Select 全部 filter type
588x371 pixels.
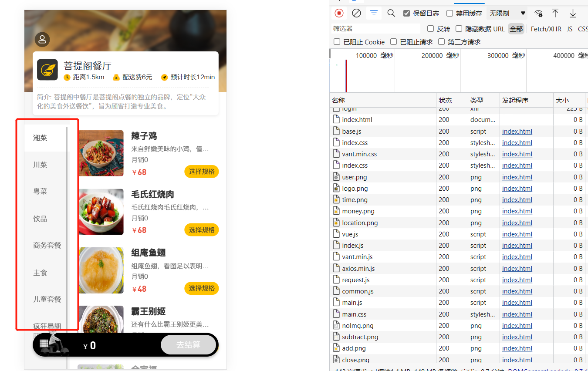(x=516, y=29)
